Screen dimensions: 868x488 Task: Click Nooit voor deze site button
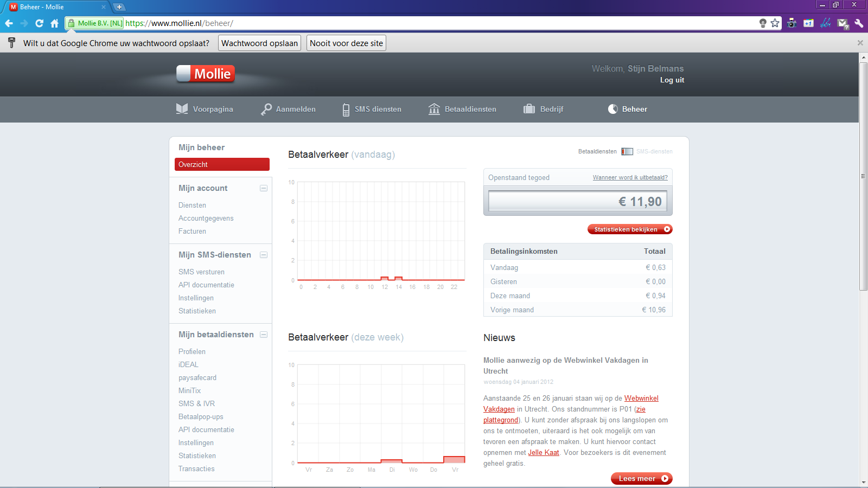pos(346,43)
